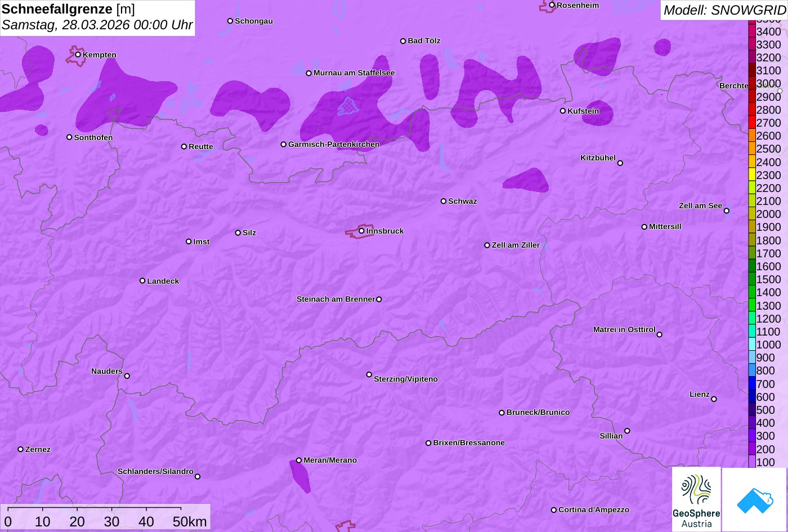Select the Kufstein map marker dot
The image size is (788, 532).
coord(563,111)
